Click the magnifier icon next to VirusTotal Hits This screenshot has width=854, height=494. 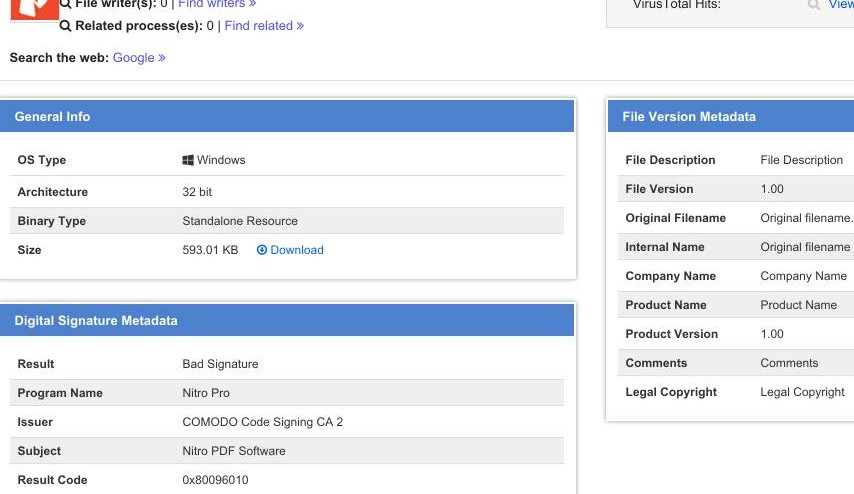coord(814,5)
